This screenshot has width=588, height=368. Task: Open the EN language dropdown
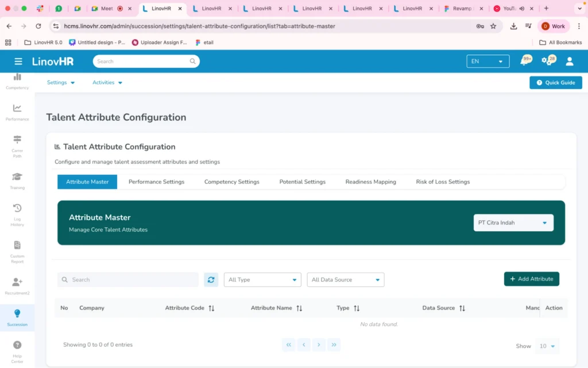click(488, 61)
